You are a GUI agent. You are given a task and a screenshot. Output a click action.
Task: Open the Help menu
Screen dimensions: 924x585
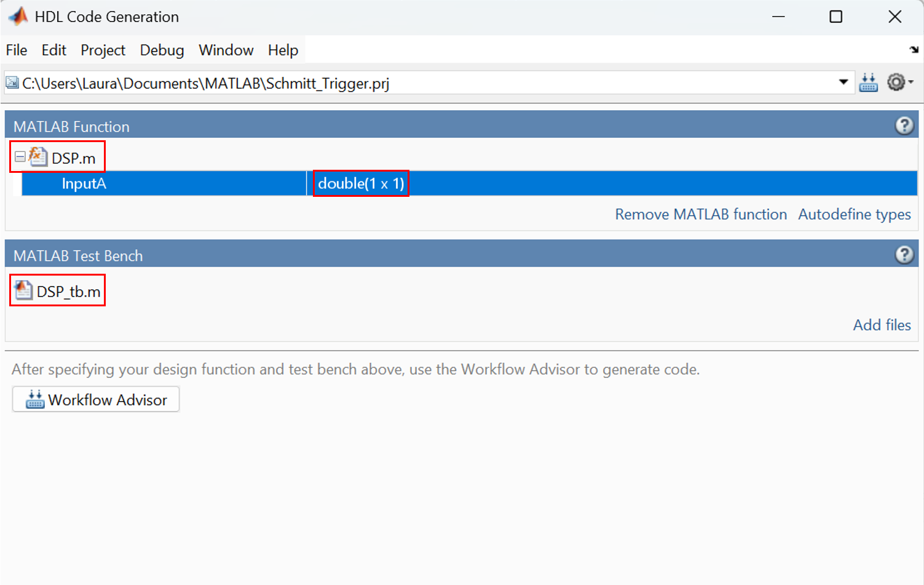[x=283, y=50]
